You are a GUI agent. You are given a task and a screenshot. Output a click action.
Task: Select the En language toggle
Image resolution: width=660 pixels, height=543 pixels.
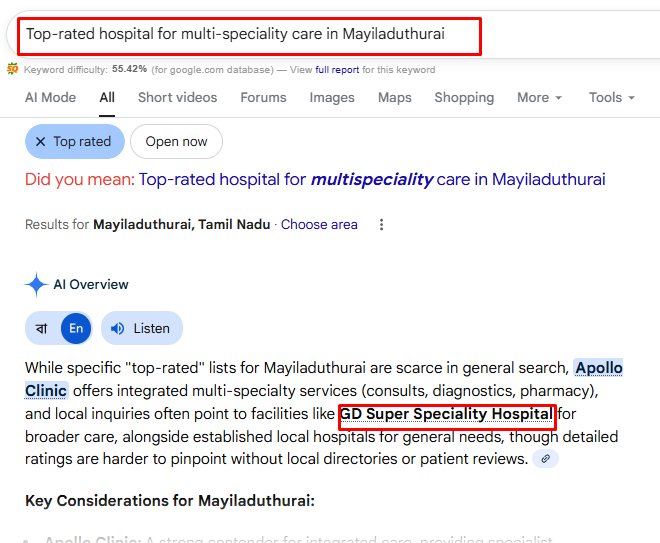pyautogui.click(x=76, y=328)
